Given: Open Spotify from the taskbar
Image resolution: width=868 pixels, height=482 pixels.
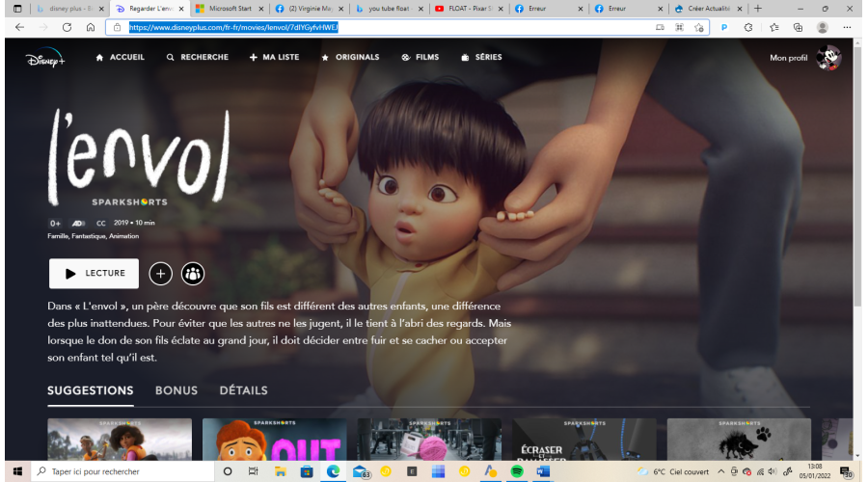Looking at the screenshot, I should [x=517, y=471].
